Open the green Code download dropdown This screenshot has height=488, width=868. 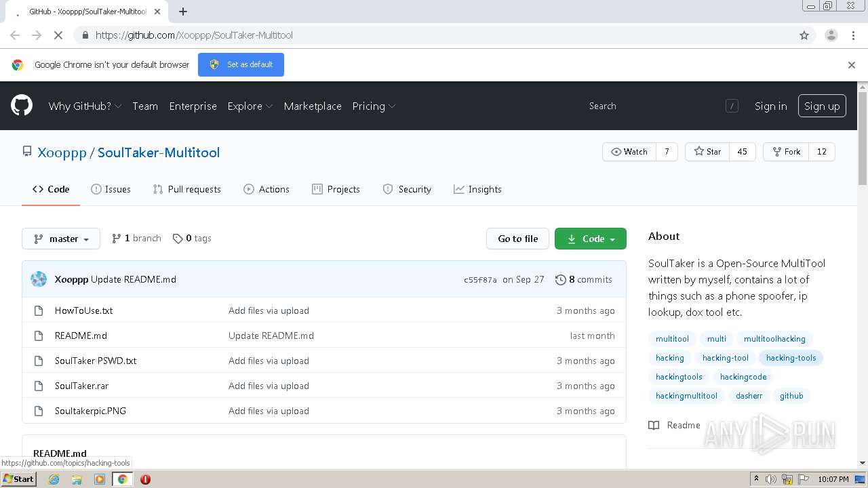tap(591, 239)
